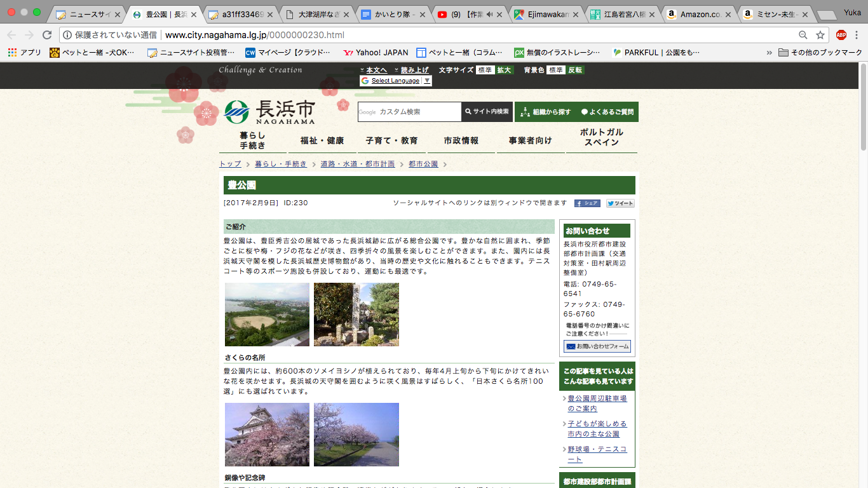Open the 事業者向け menu
868x488 pixels.
pyautogui.click(x=531, y=140)
